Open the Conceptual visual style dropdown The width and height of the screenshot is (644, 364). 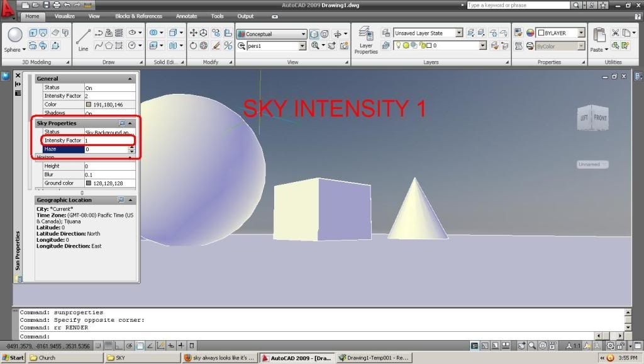(304, 34)
